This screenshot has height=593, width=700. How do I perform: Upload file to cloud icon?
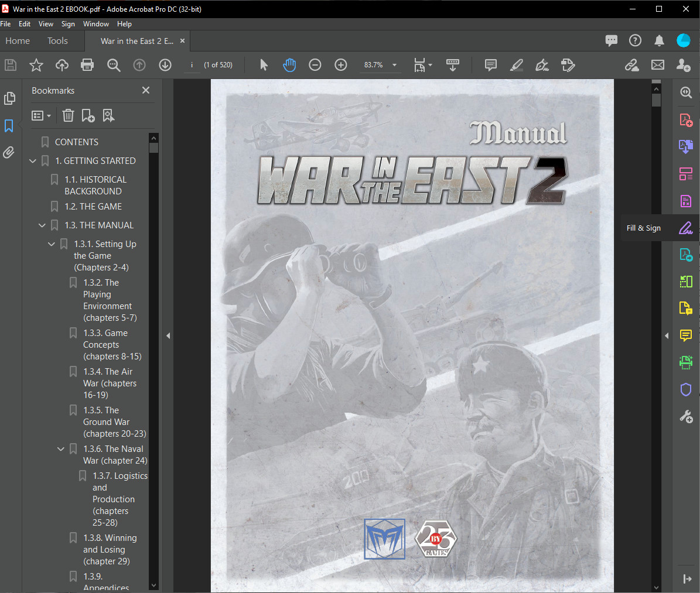62,65
